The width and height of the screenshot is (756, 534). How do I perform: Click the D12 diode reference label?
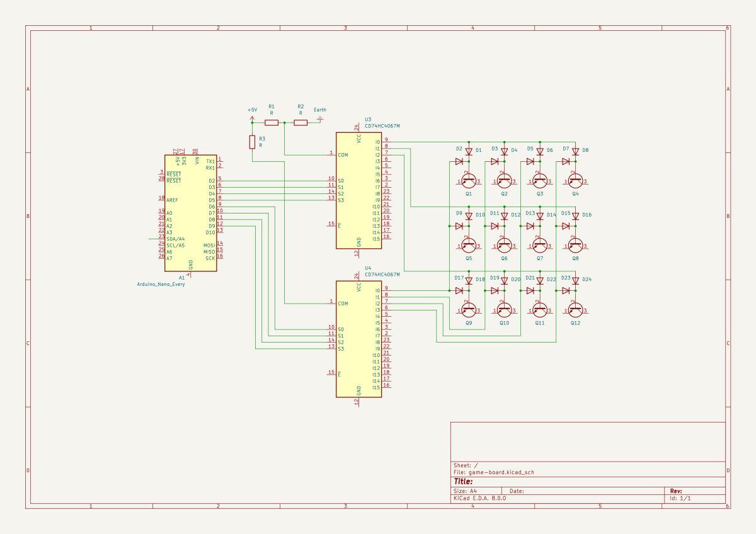point(515,215)
